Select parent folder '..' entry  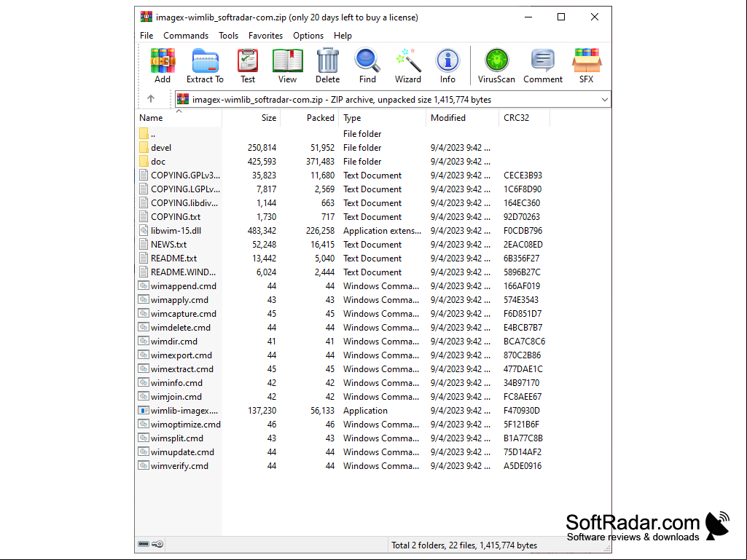pos(153,134)
